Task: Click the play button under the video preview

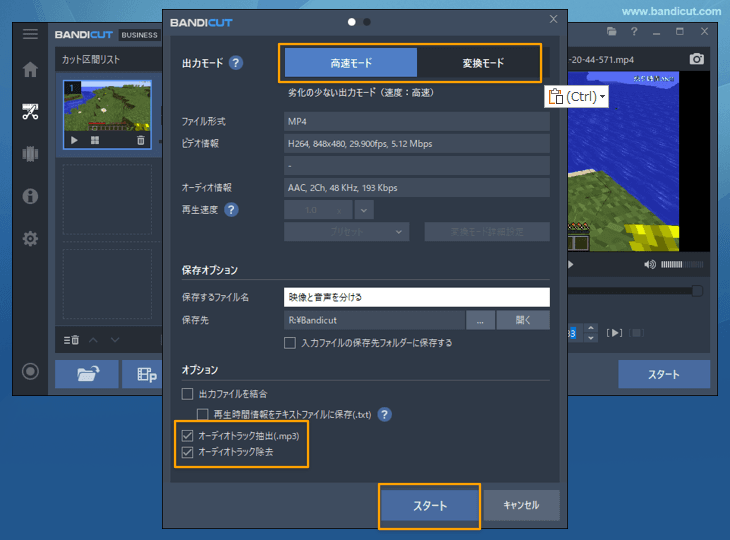Action: [x=571, y=264]
